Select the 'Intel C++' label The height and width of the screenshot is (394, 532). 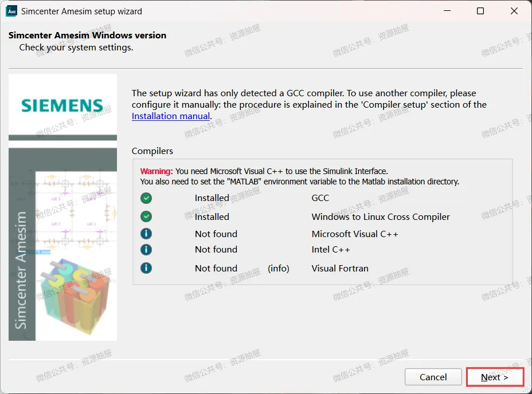click(331, 250)
